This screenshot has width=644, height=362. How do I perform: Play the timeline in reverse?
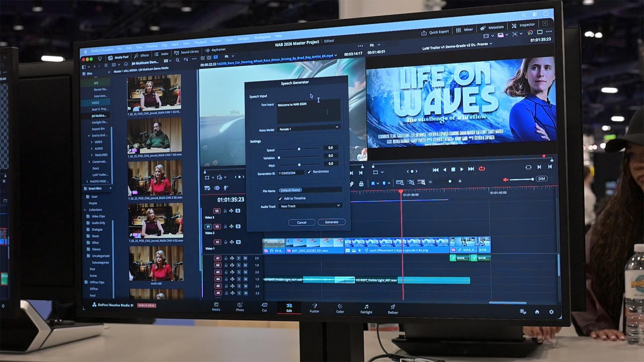(444, 169)
